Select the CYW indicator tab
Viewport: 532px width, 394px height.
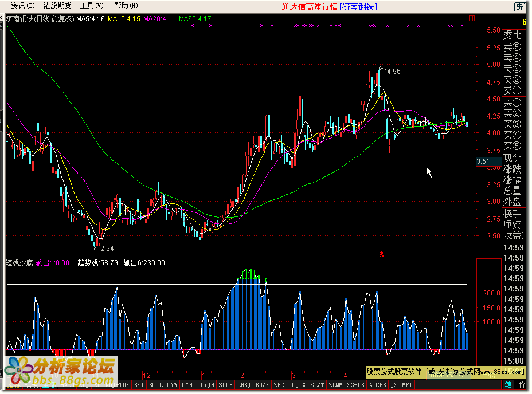point(172,385)
